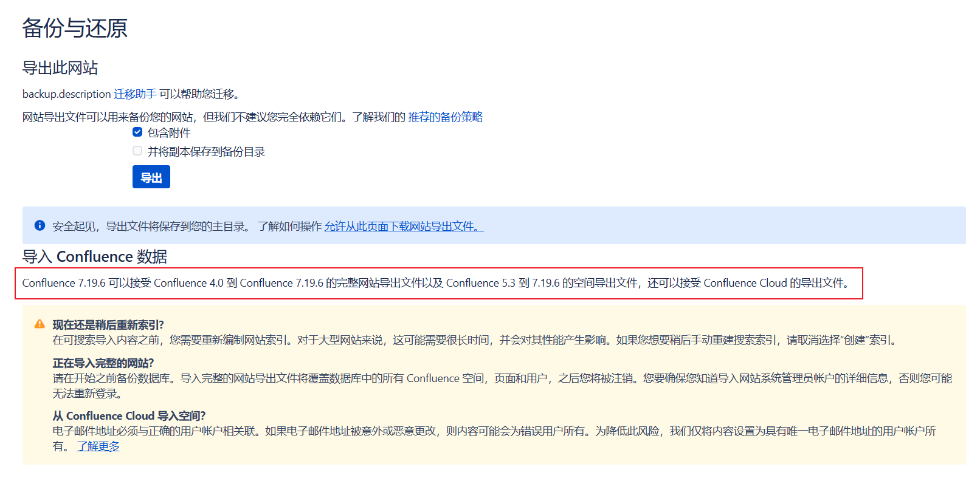Click the 导出此网站 section heading
980x478 pixels.
(60, 68)
